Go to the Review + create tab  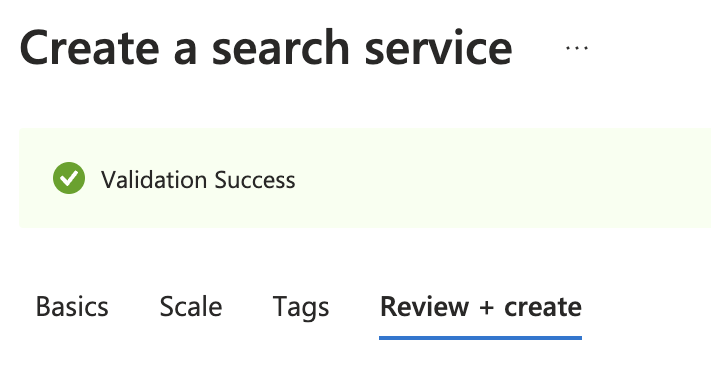(x=481, y=307)
